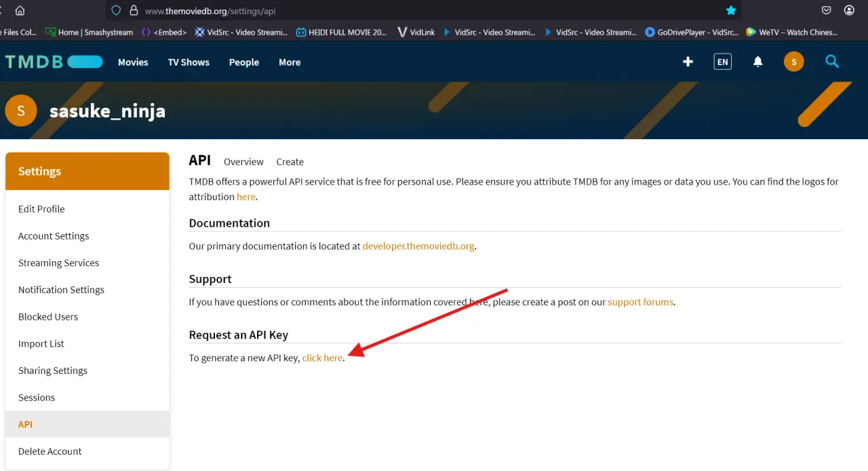
Task: Open the Firefox account icon
Action: (849, 10)
